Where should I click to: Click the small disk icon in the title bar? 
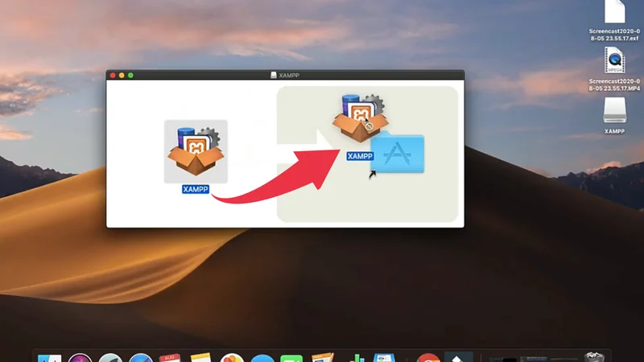[x=274, y=75]
